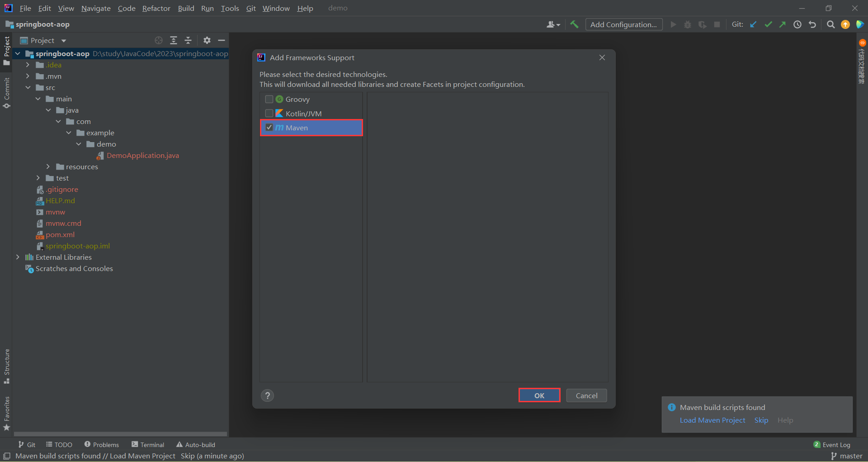Click the locate file target icon

point(159,40)
